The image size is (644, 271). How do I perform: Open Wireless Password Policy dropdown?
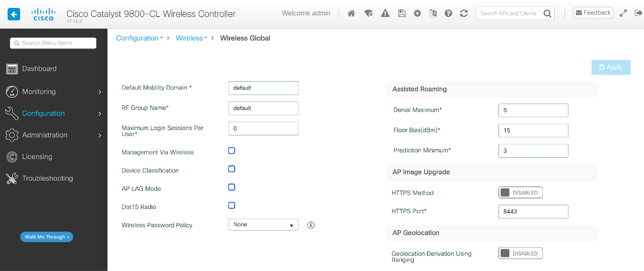tap(263, 225)
